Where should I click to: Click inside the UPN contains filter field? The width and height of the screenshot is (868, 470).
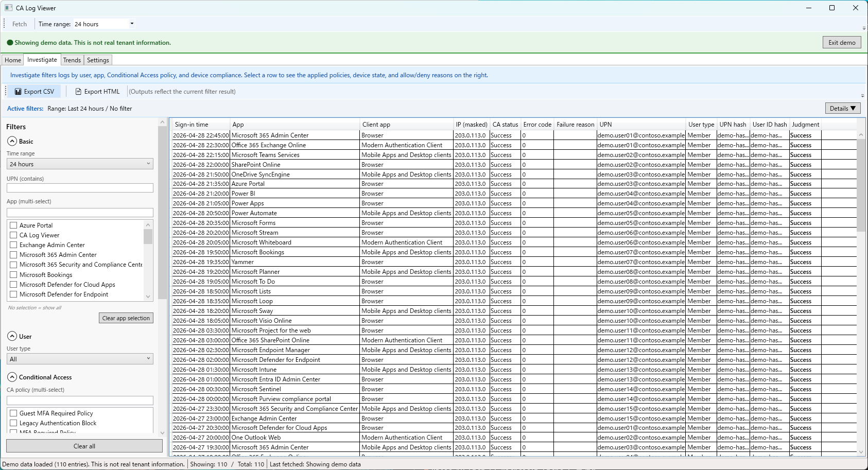[80, 188]
